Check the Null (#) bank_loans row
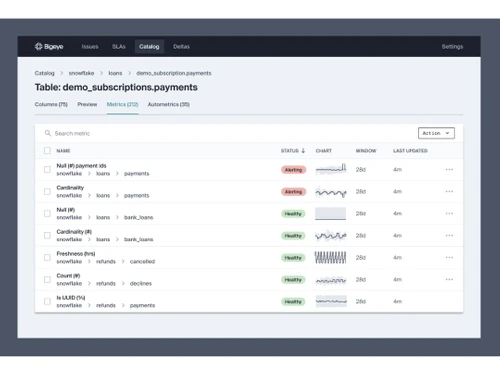 point(47,213)
